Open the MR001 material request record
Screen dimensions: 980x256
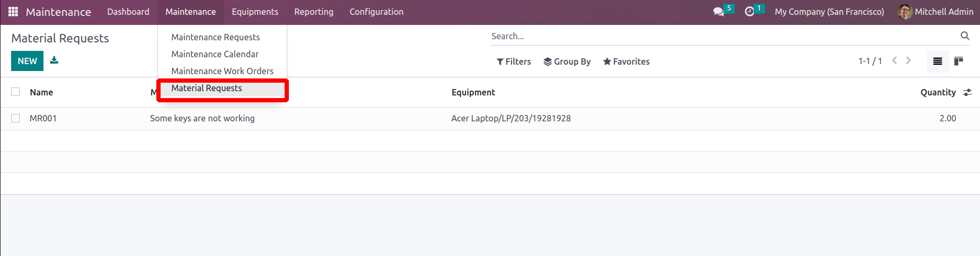[x=43, y=118]
